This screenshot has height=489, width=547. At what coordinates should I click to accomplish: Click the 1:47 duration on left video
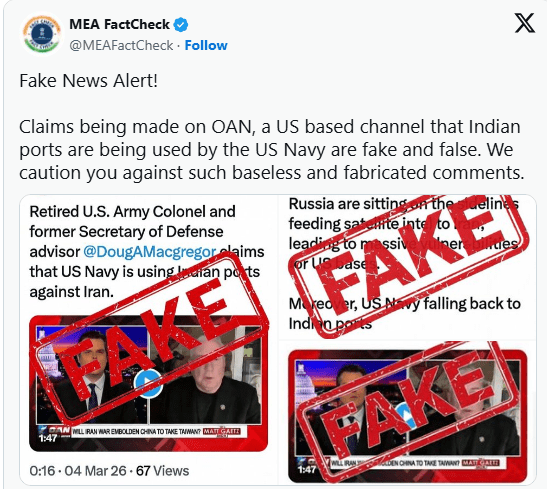[48, 438]
